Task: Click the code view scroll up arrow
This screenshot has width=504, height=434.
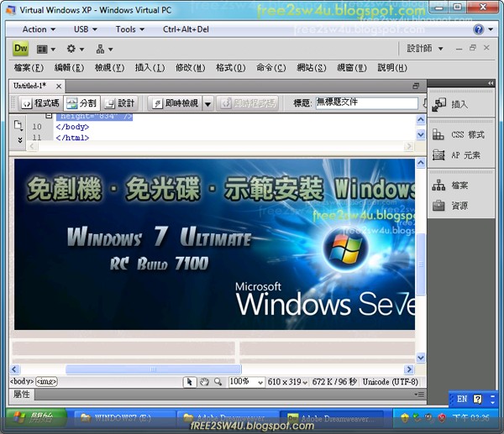Action: 421,120
